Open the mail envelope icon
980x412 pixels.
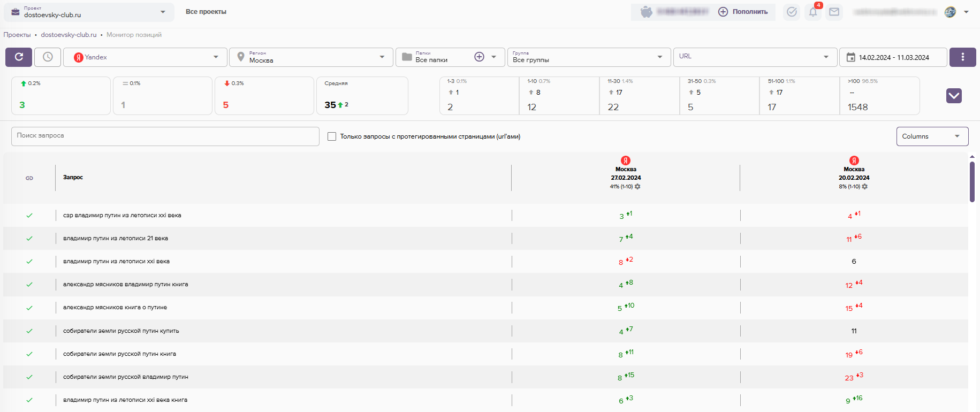tap(834, 12)
